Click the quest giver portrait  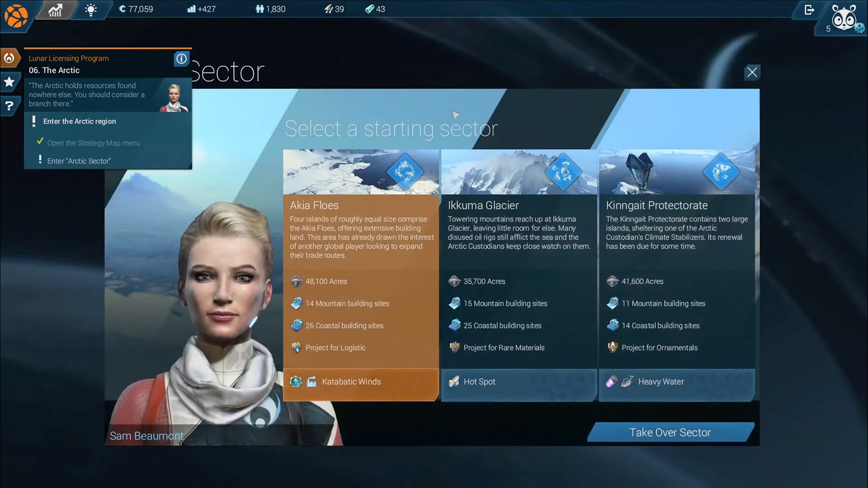174,97
